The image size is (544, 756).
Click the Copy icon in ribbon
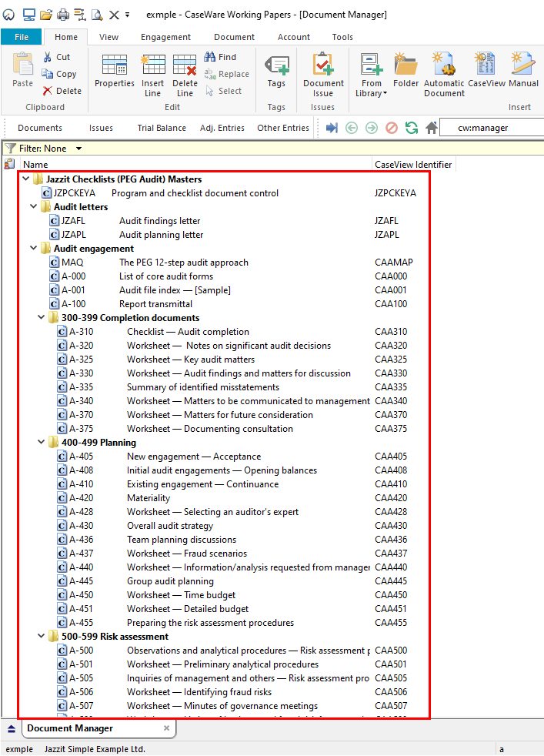pyautogui.click(x=47, y=74)
